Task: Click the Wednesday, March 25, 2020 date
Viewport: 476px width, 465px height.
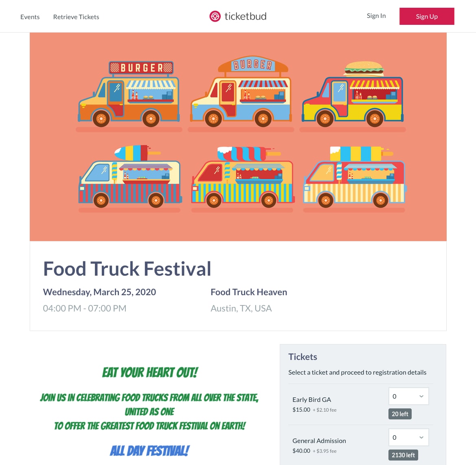Action: [99, 292]
